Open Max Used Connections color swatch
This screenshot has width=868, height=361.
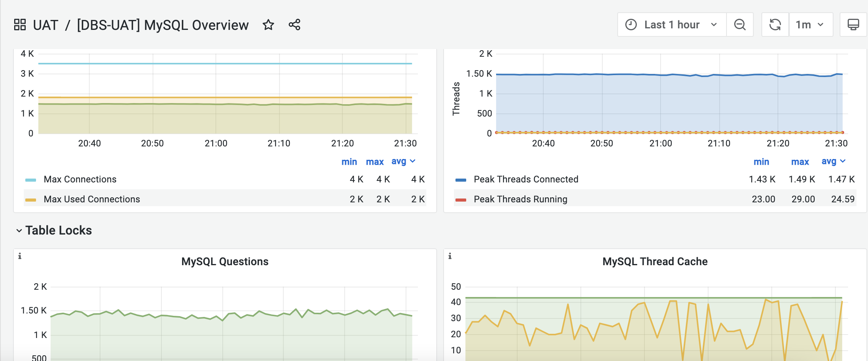[31, 200]
